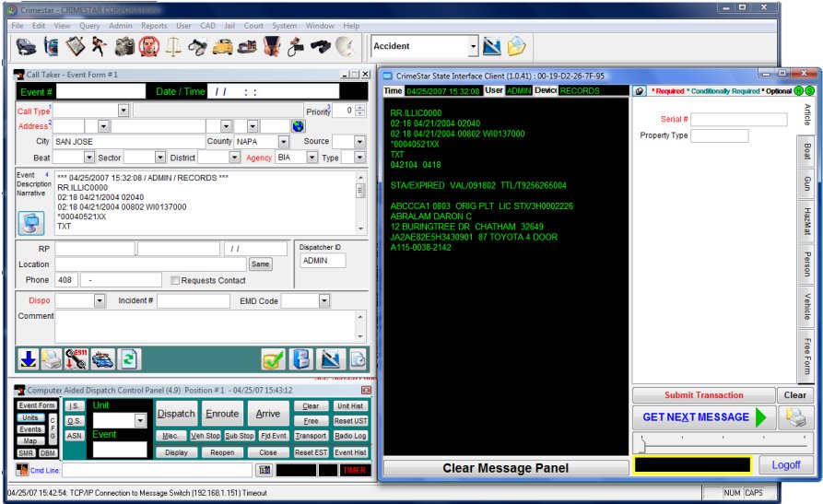Image resolution: width=823 pixels, height=504 pixels.
Task: Switch to the Vehicle tab
Action: [x=805, y=307]
